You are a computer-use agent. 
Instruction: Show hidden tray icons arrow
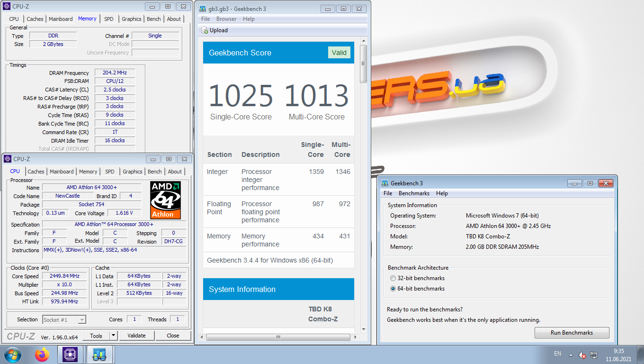click(571, 355)
